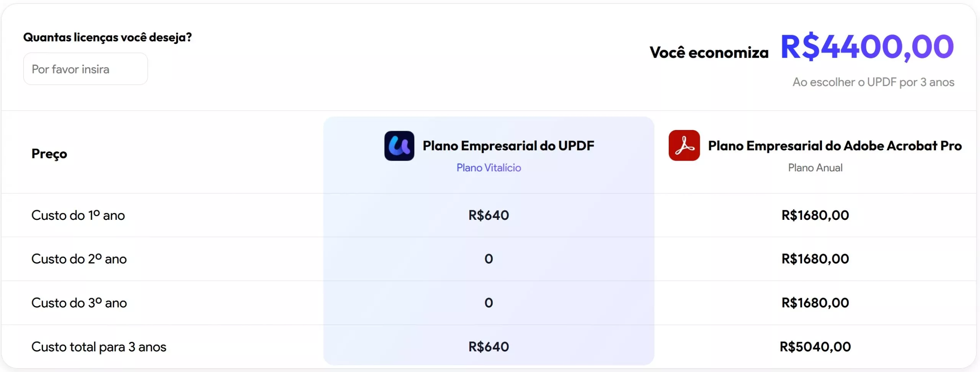Click Adobe's third-year cost of R$1680,00
The width and height of the screenshot is (980, 372).
click(815, 303)
